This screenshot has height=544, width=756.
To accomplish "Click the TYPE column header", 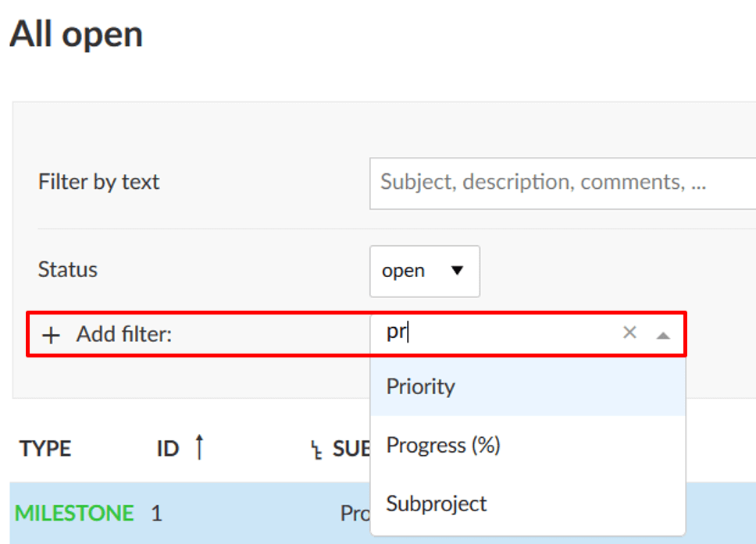I will pos(45,449).
